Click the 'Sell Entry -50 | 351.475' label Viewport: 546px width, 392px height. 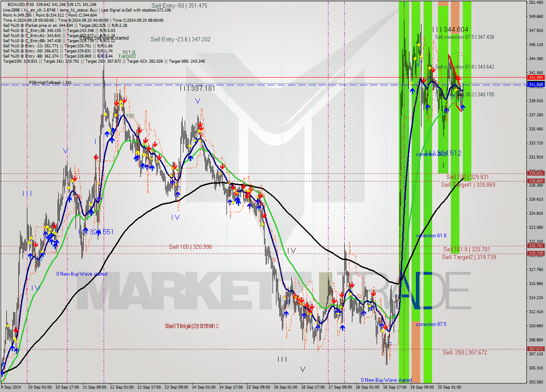[179, 6]
